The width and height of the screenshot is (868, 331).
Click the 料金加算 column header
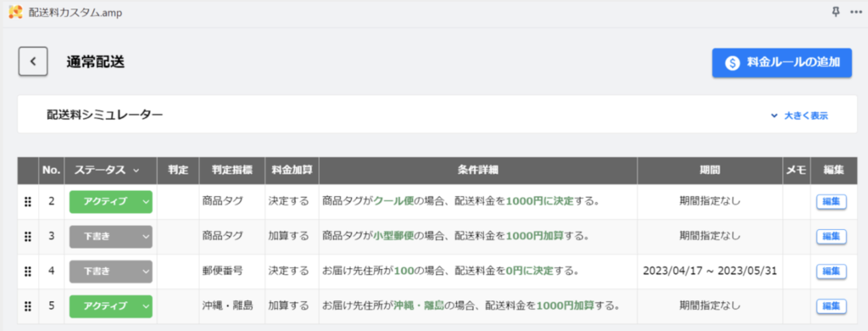292,171
